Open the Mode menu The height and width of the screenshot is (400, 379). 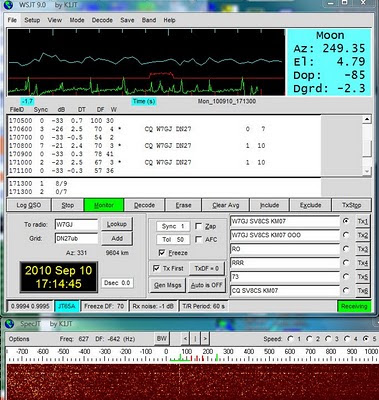(77, 20)
